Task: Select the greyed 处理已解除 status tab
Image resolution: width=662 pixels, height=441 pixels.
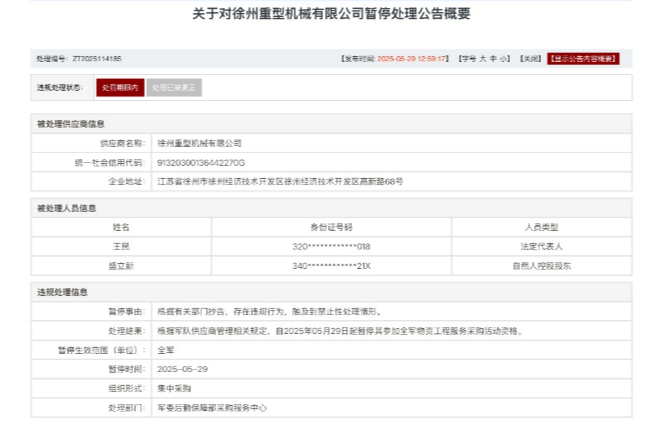Action: click(174, 88)
